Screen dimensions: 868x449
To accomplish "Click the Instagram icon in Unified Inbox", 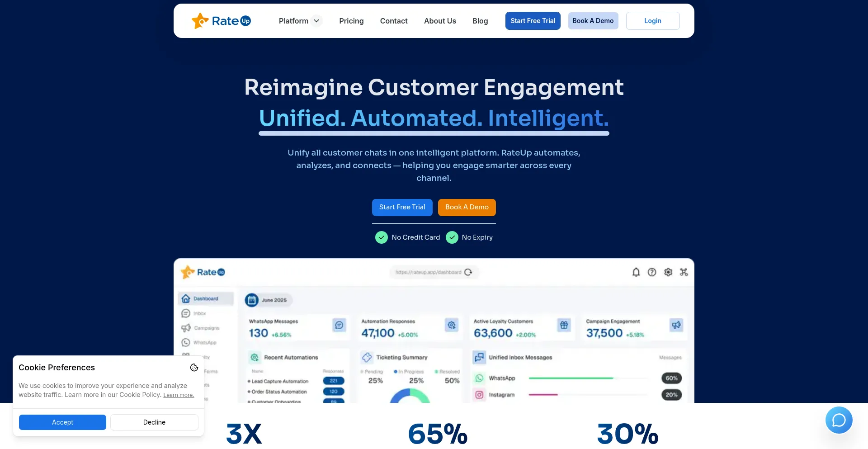I will coord(479,395).
